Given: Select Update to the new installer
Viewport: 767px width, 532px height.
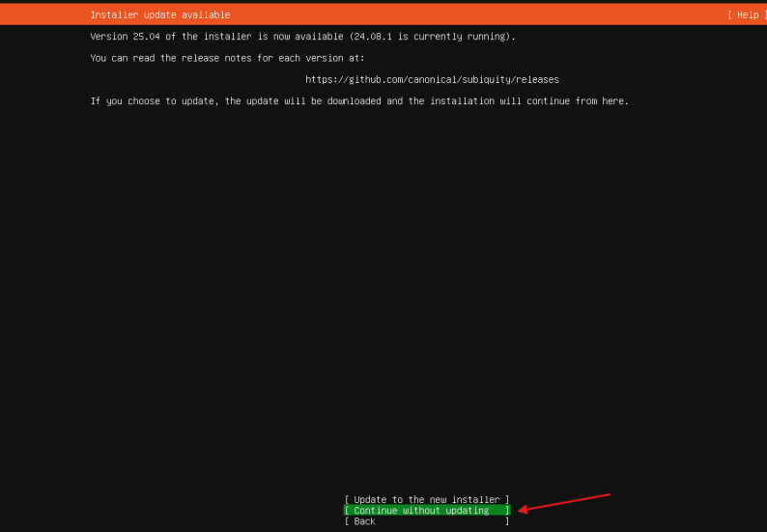Looking at the screenshot, I should pos(426,499).
